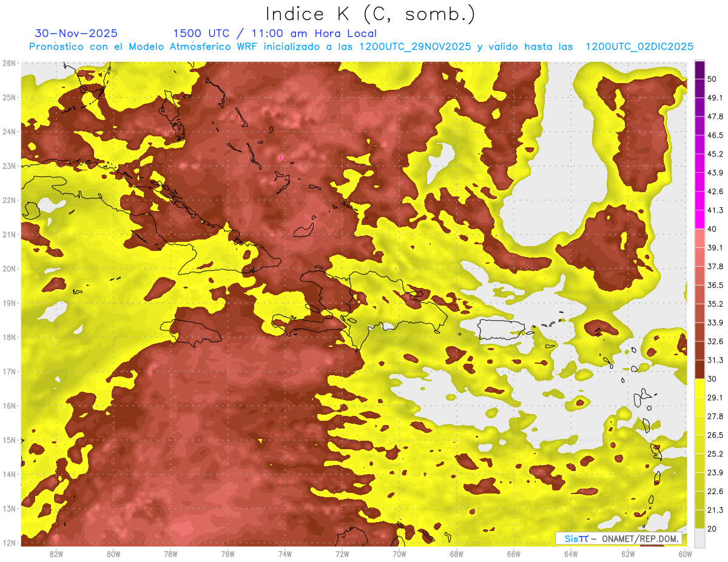This screenshot has width=728, height=562.
Task: Click the '1200UTC_02DIC2025' valid-until time
Action: point(639,47)
